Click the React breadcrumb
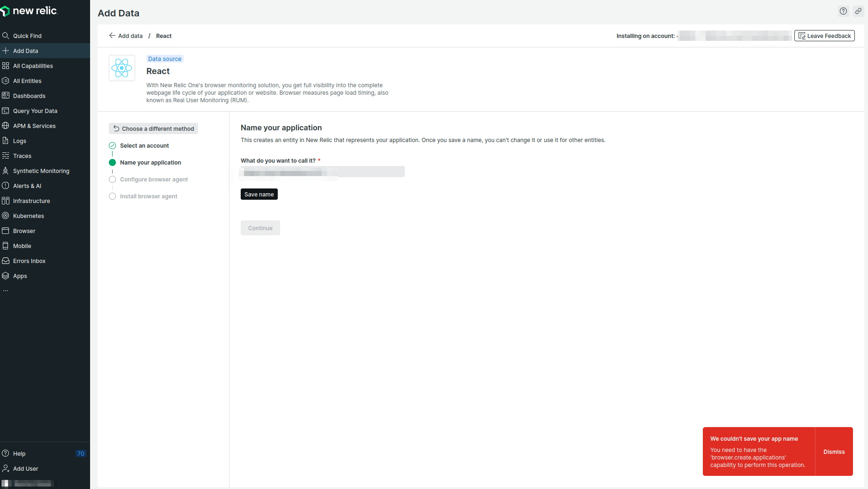The width and height of the screenshot is (868, 489). (x=164, y=36)
